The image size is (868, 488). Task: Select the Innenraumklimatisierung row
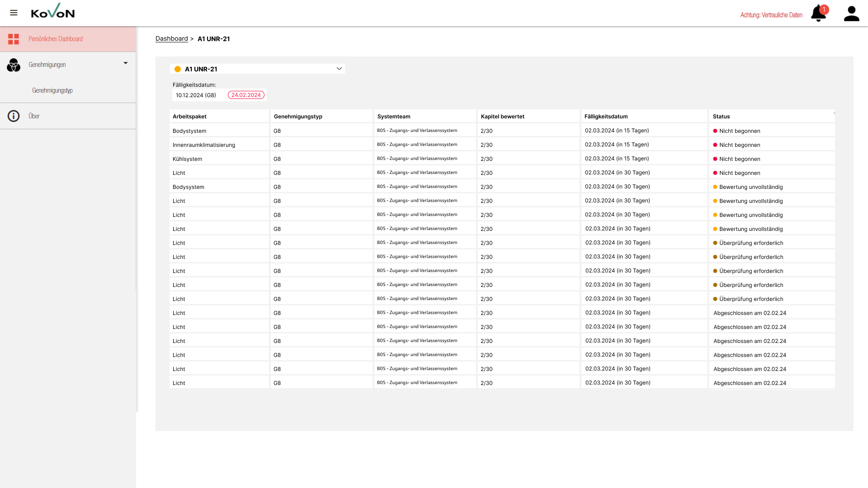204,145
